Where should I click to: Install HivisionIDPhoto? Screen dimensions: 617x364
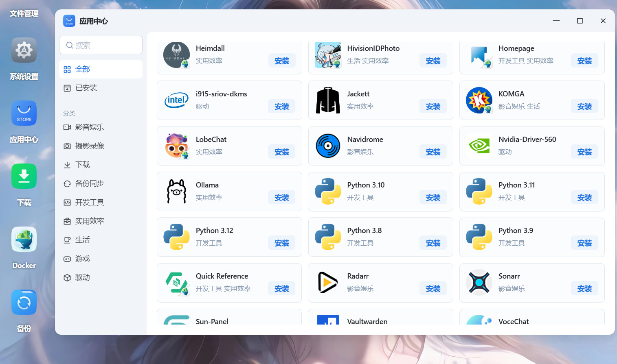point(433,61)
